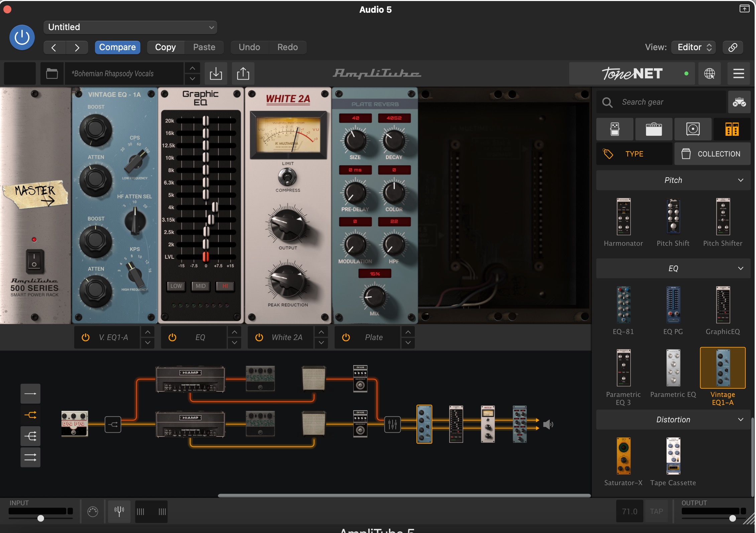Image resolution: width=756 pixels, height=533 pixels.
Task: Select the stomp pedals gear category
Action: coord(615,129)
